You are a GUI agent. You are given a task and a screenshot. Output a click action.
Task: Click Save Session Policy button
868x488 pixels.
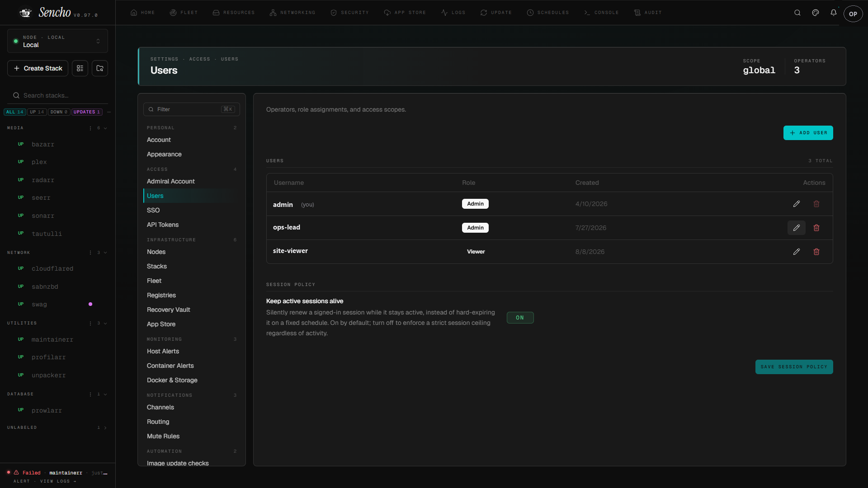point(794,367)
